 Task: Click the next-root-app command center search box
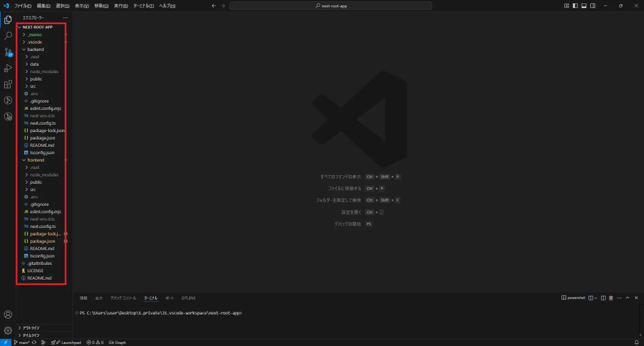click(x=331, y=6)
